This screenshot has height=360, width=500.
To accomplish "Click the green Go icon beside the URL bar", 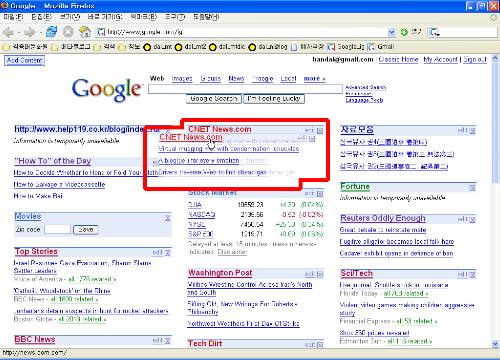I will (404, 32).
